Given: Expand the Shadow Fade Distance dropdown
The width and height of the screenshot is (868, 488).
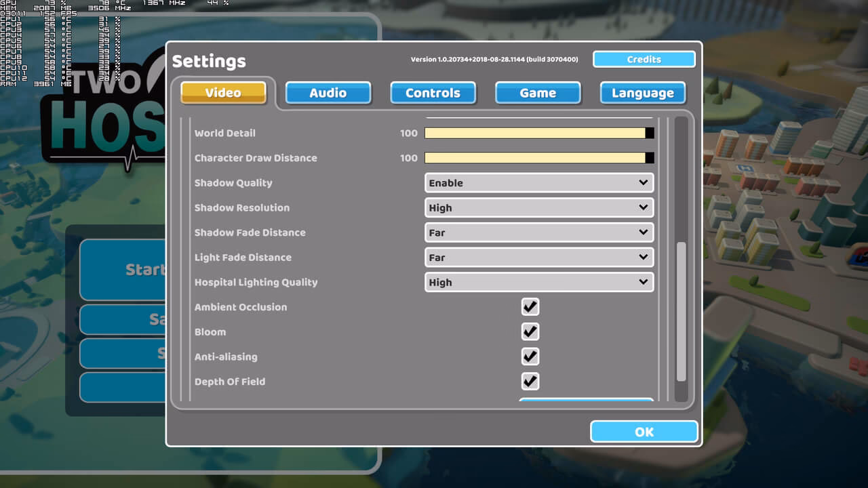Looking at the screenshot, I should pyautogui.click(x=538, y=232).
